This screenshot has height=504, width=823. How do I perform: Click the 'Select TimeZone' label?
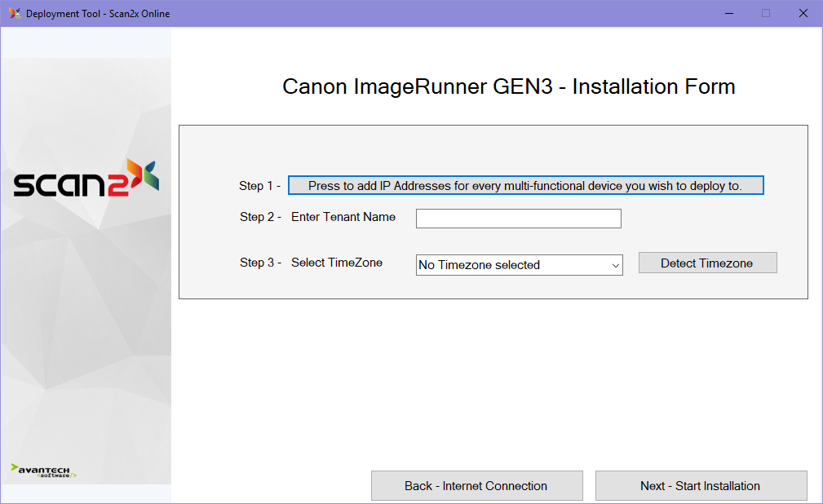pos(337,263)
